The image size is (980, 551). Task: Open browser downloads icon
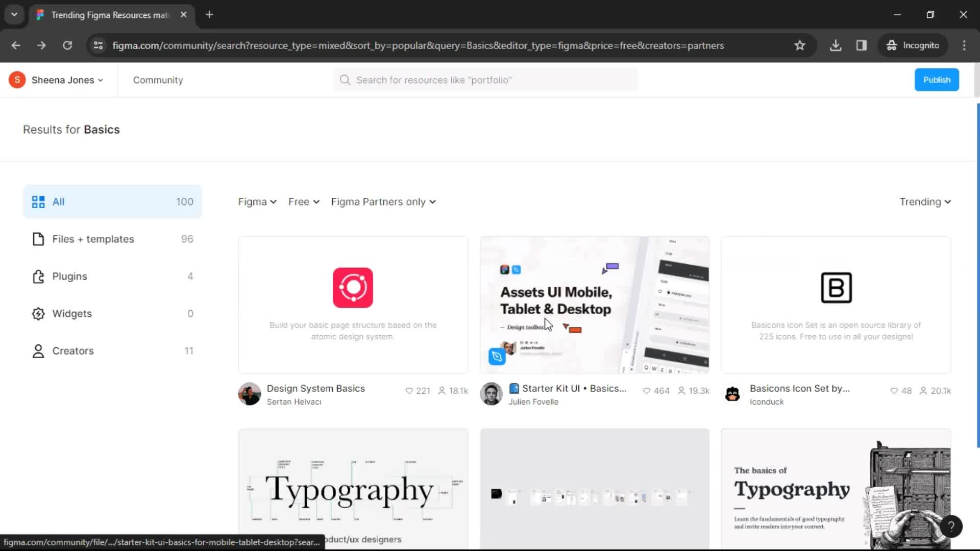(x=836, y=45)
